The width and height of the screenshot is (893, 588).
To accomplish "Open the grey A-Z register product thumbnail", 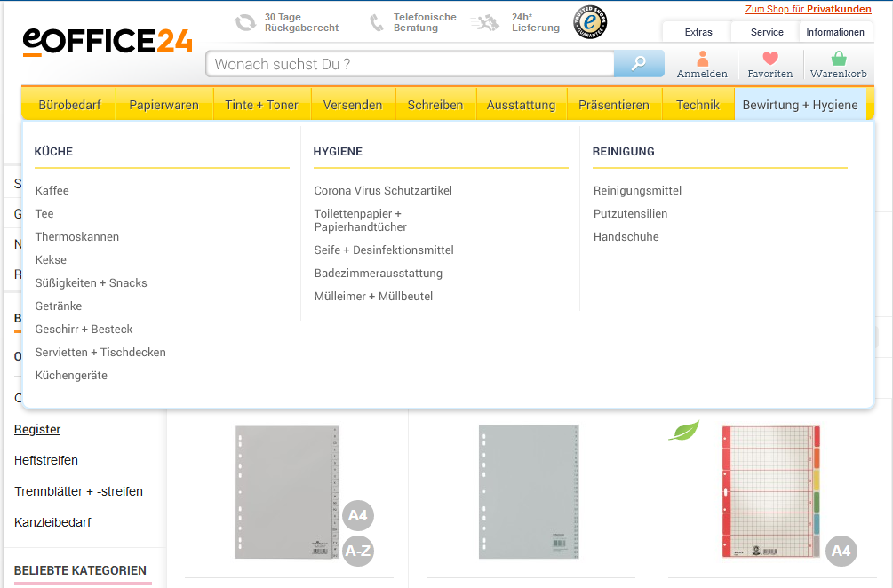I will 287,491.
